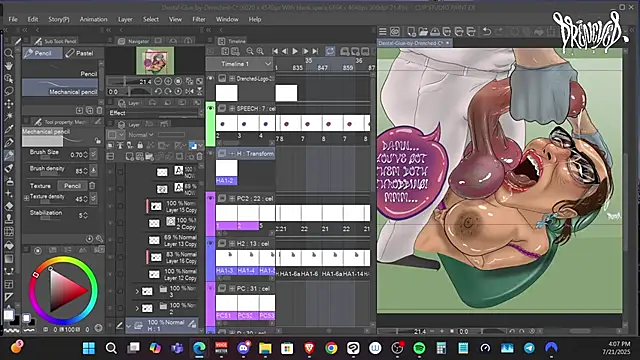Toggle eye of Layer 15 Copy
This screenshot has height=360, width=640.
pyautogui.click(x=110, y=207)
